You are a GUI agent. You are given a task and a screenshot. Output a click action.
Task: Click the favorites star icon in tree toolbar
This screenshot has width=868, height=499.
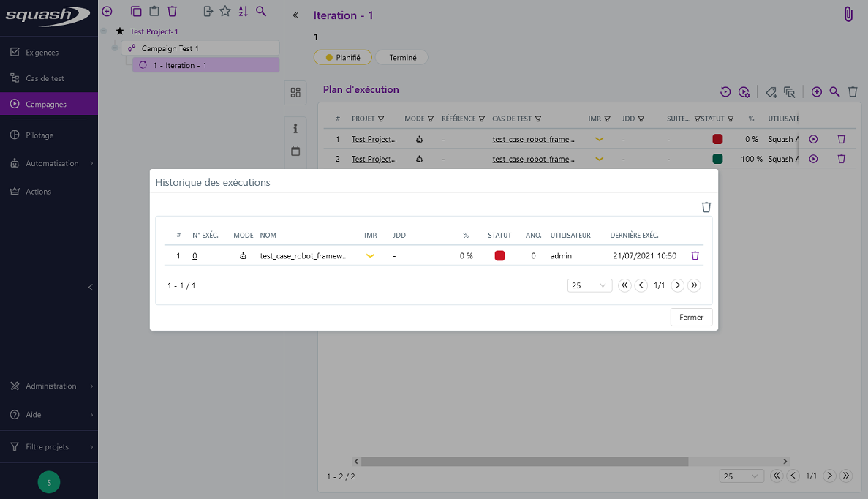(x=225, y=11)
